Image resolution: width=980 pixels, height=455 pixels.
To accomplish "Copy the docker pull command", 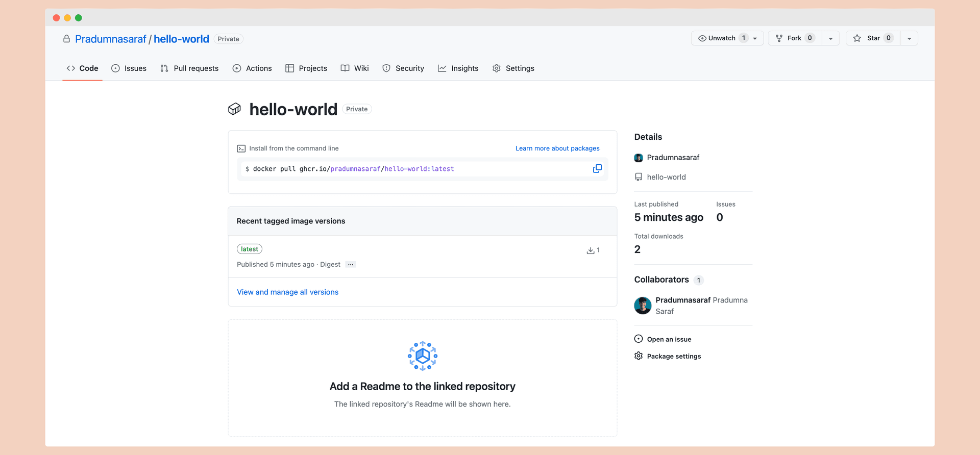I will click(x=597, y=169).
